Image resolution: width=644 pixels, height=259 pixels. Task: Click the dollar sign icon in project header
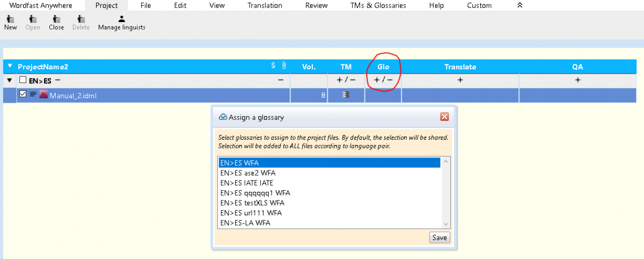pos(273,66)
